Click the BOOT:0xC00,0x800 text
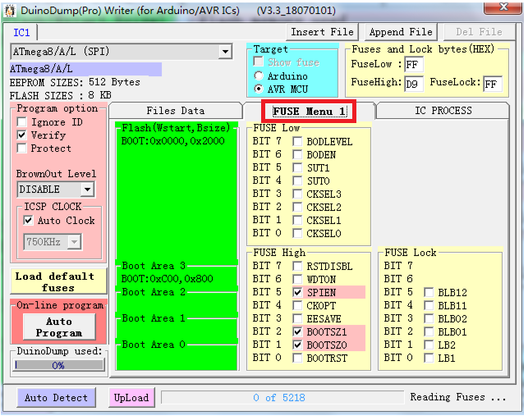This screenshot has height=420, width=528. 167,278
